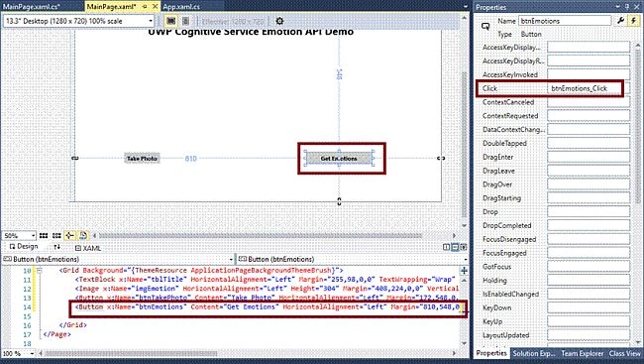The width and height of the screenshot is (644, 364).
Task: Click the KeyDown event field
Action: click(589, 307)
